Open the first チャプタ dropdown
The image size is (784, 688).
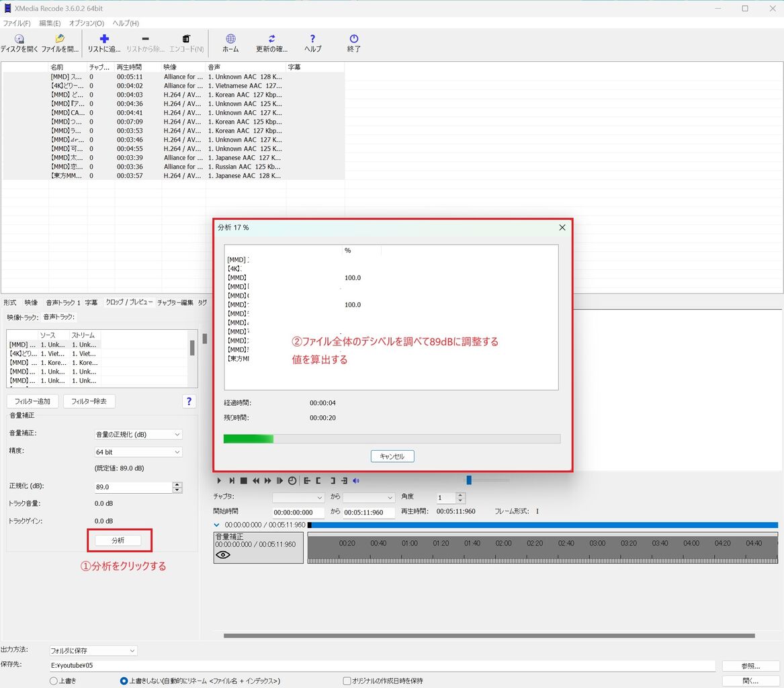point(298,497)
